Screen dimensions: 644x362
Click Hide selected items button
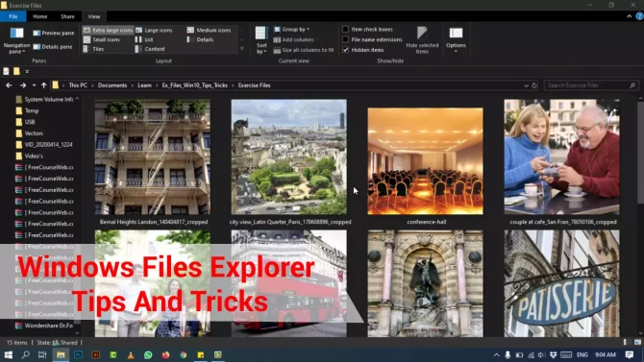[x=422, y=39]
